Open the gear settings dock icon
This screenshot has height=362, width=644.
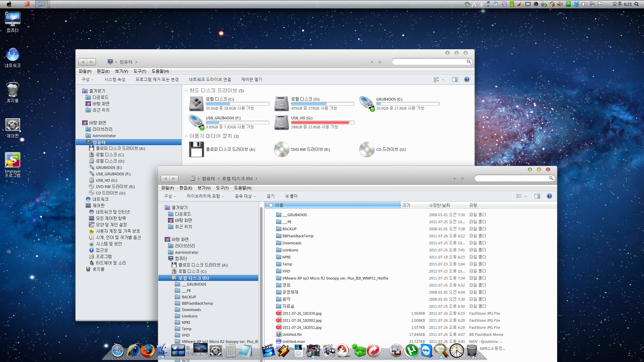pyautogui.click(x=215, y=351)
